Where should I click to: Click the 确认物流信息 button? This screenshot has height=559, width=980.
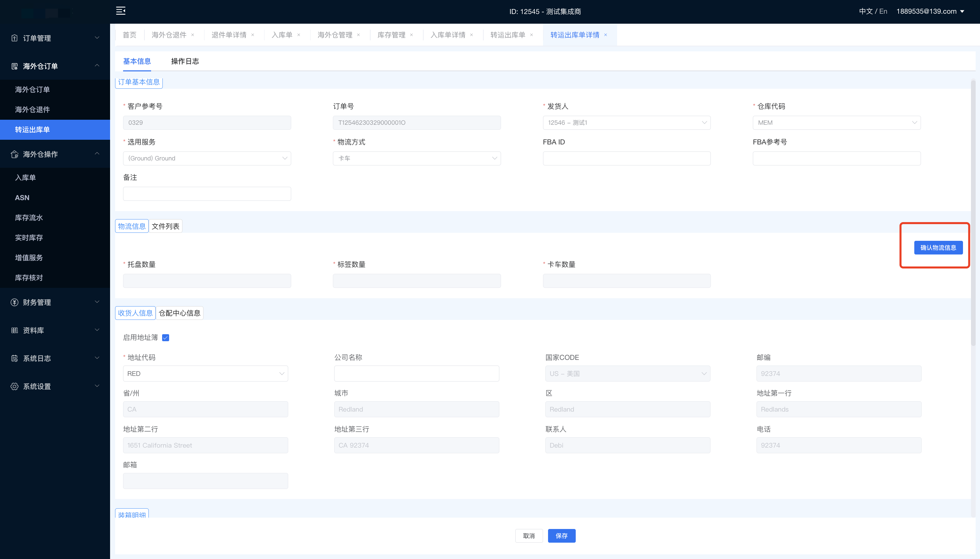[x=938, y=247]
